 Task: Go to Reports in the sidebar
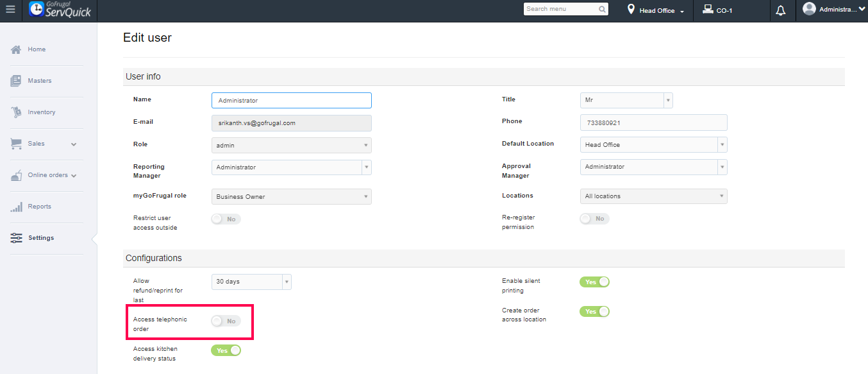(39, 207)
